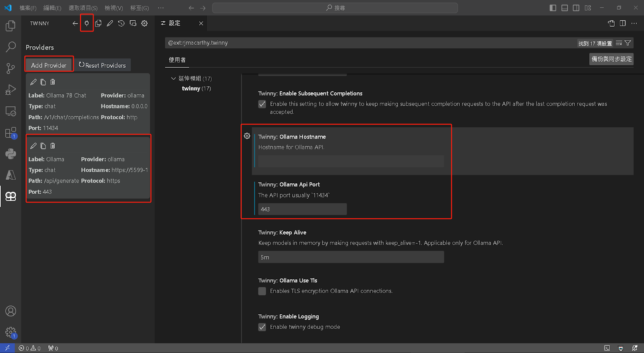Open Twinny conversation history icon
Screen dimensions: 644x353
121,23
